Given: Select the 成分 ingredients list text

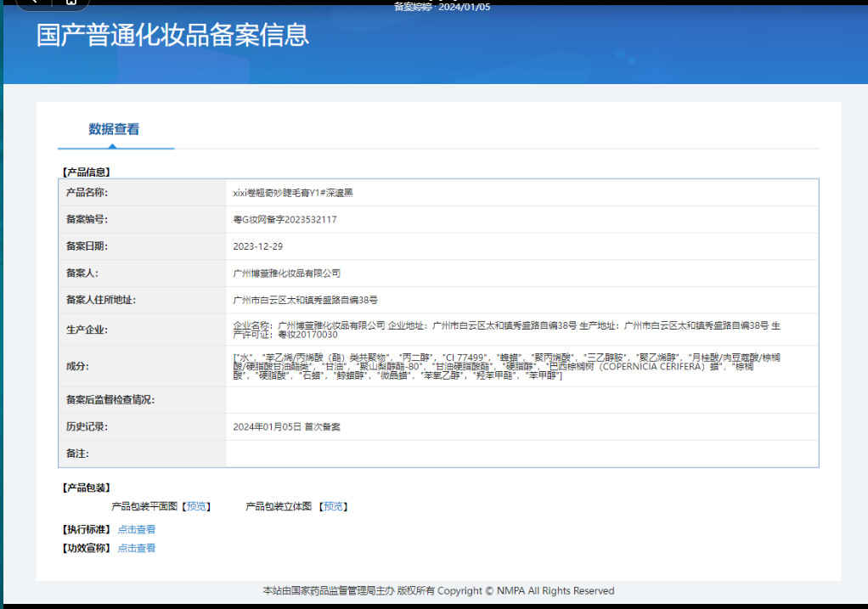Looking at the screenshot, I should 506,367.
